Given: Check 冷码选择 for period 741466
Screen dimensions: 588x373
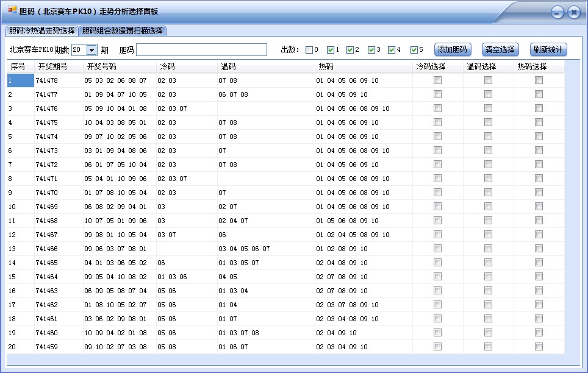Looking at the screenshot, I should (437, 249).
